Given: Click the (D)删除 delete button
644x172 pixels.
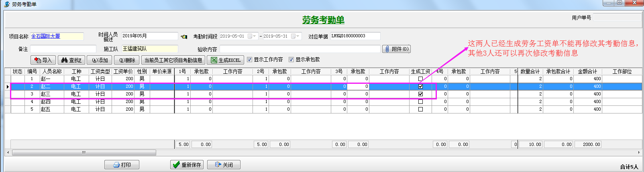Looking at the screenshot, I should coord(127,60).
